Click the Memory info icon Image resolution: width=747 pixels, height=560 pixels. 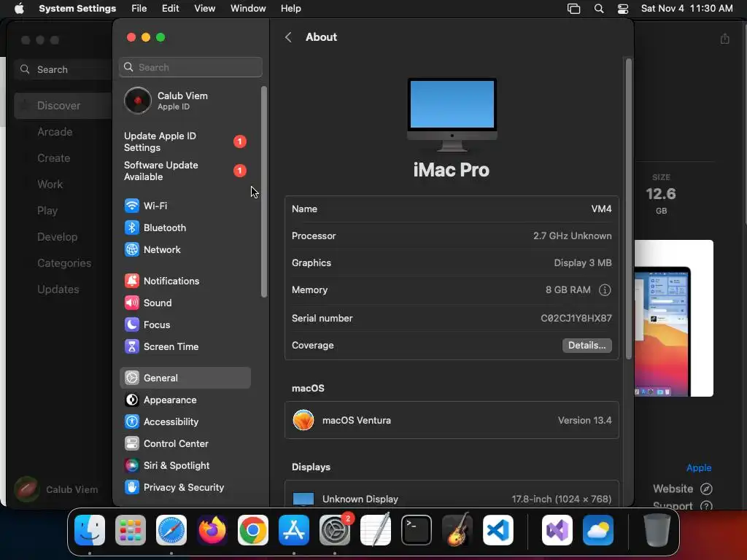click(x=605, y=290)
